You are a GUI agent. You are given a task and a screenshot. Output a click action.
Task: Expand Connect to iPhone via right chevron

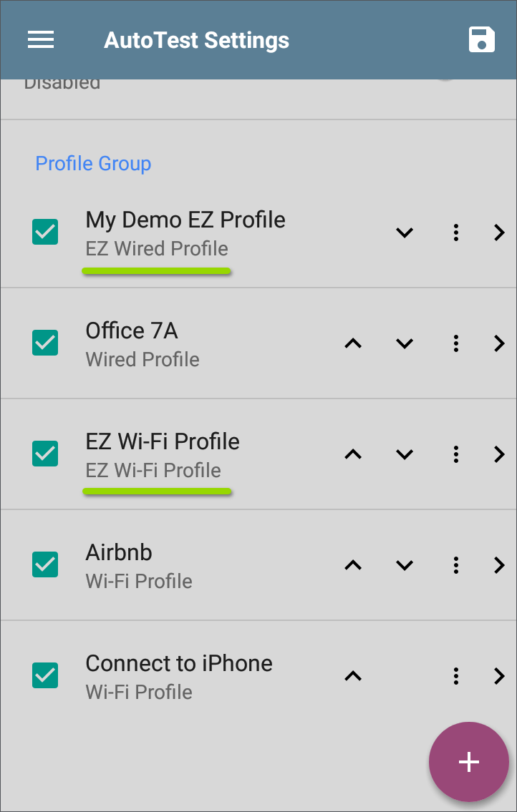click(500, 676)
